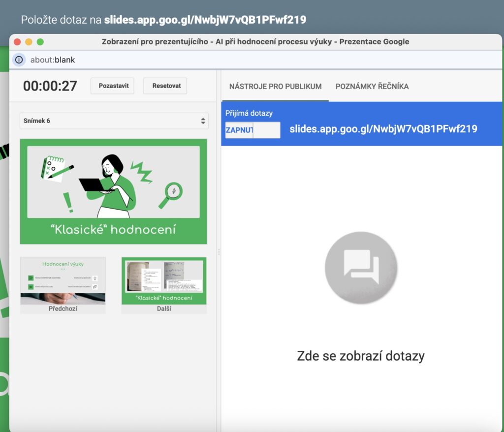Screen dimensions: 504x432
Task: Click the current "Klasické" hodnocení slide preview
Action: coord(113,191)
